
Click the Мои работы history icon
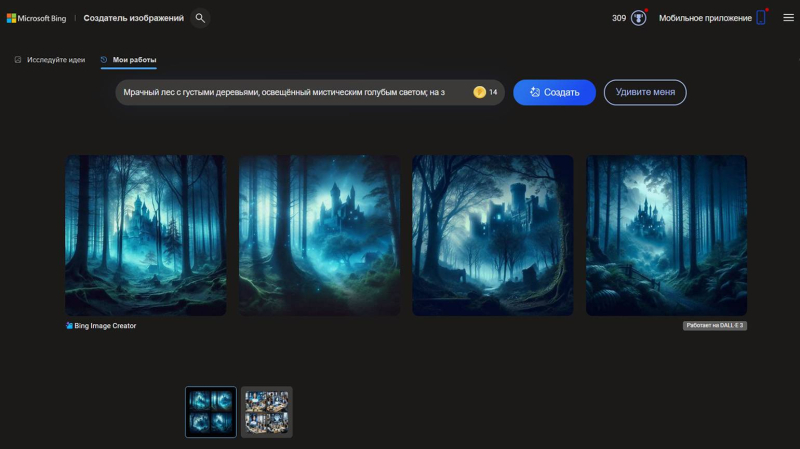(x=104, y=60)
